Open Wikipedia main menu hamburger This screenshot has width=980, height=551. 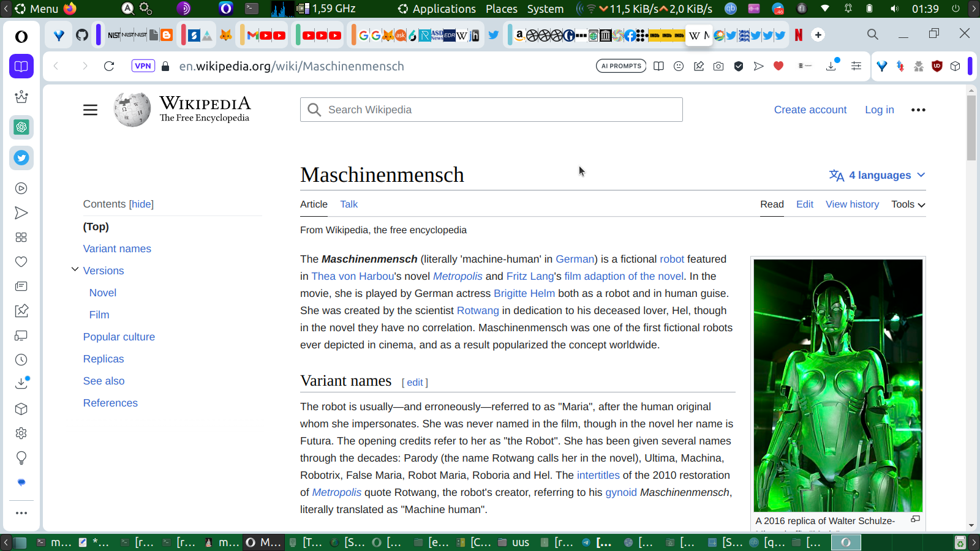[90, 110]
